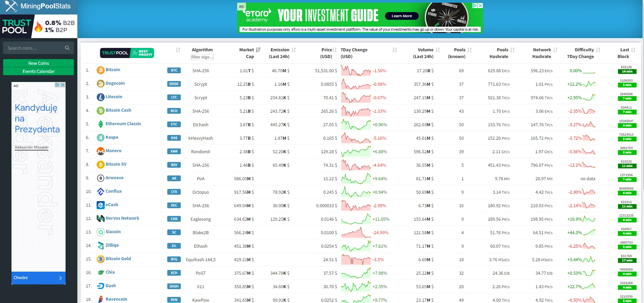Click the Kaspa logo icon
644x303 pixels.
[x=100, y=138]
